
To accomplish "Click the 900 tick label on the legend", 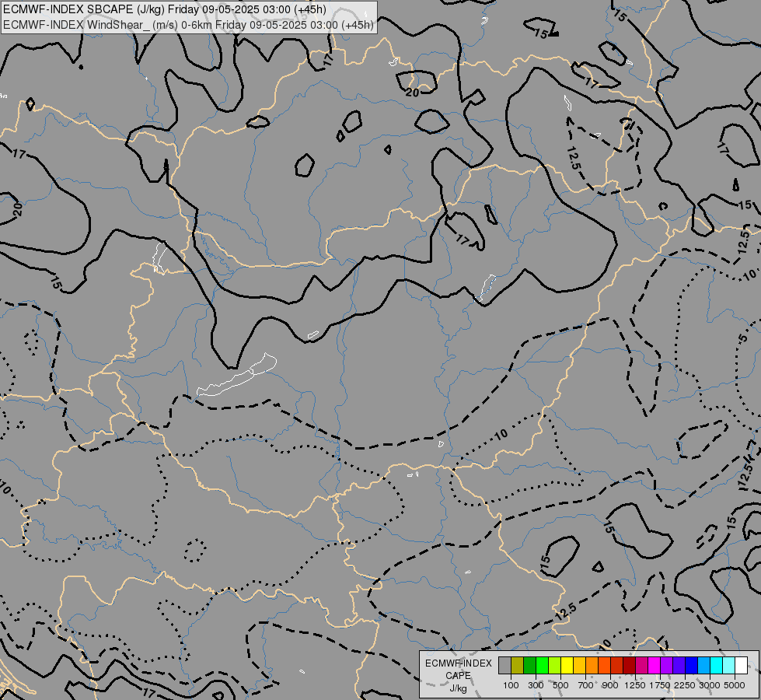I will 610,685.
